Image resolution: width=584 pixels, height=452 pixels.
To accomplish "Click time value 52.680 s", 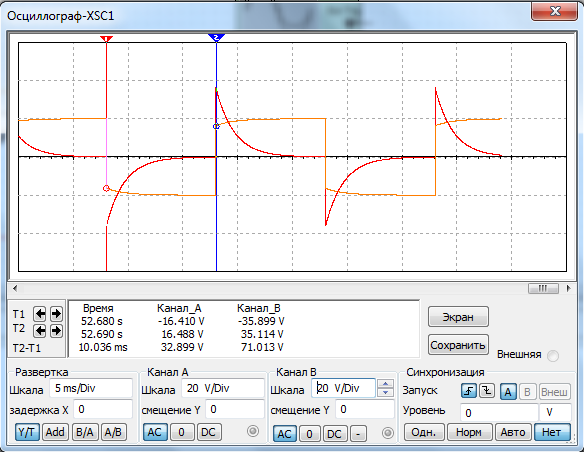I will [102, 321].
